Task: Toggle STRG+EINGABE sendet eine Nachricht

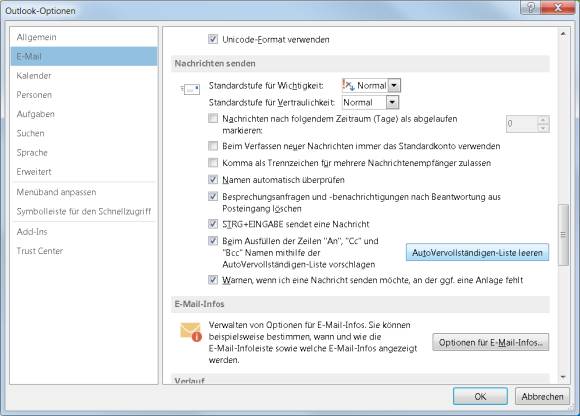Action: point(213,224)
